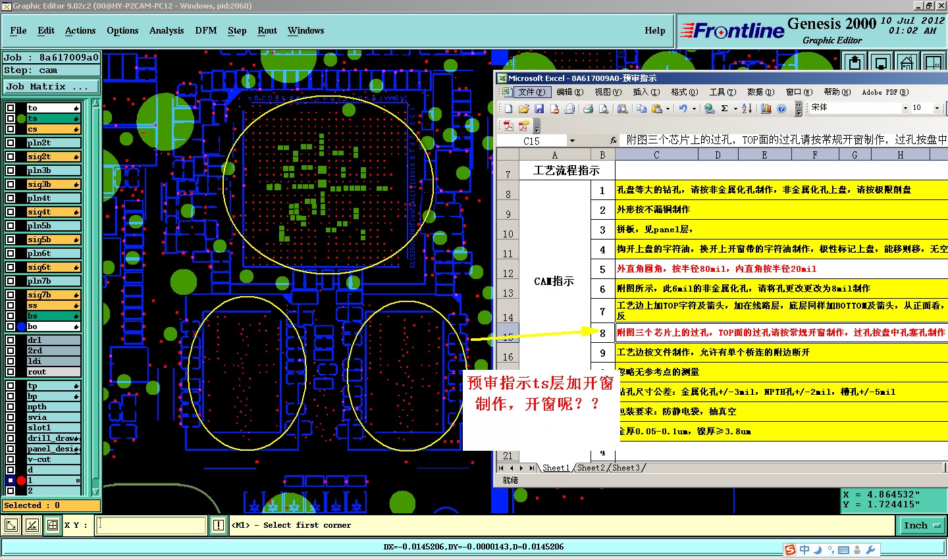The image size is (948, 560).
Task: Open the Excel AutoSum dropdown arrow
Action: [735, 109]
